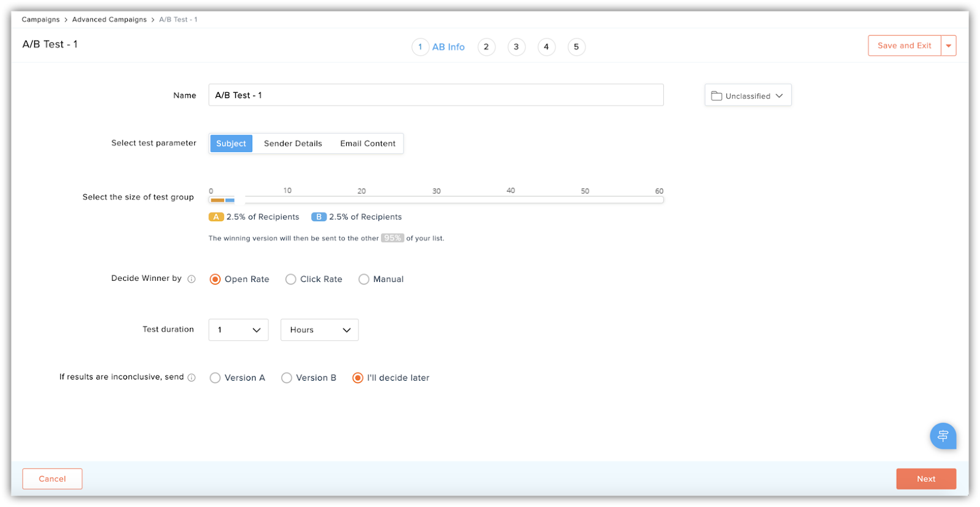Go to wizard step 3
Image resolution: width=980 pixels, height=507 pixels.
tap(516, 47)
